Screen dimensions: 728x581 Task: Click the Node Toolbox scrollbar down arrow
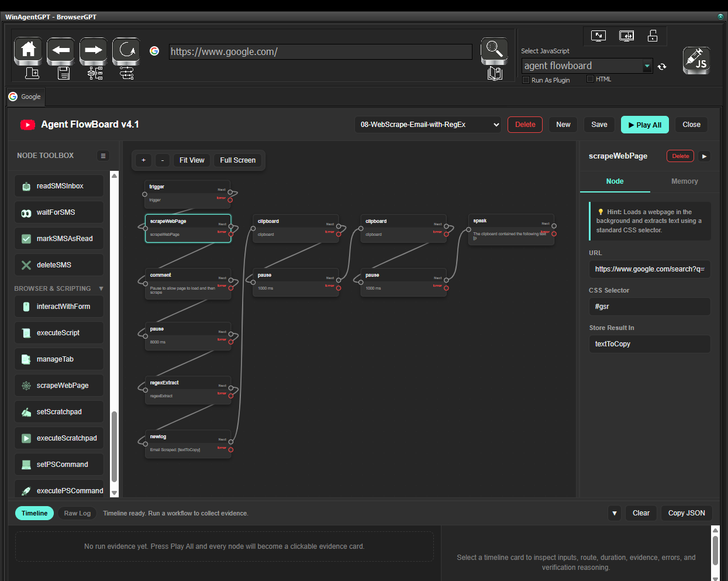pos(114,493)
